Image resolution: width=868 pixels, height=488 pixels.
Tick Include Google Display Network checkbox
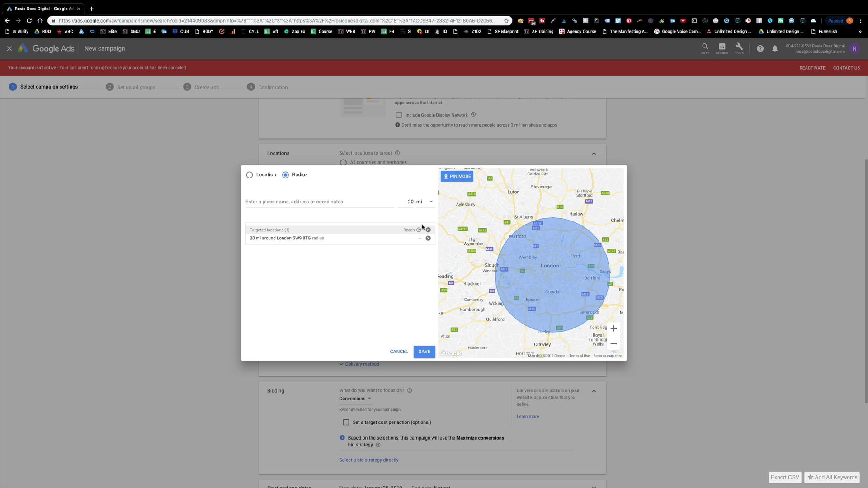399,115
